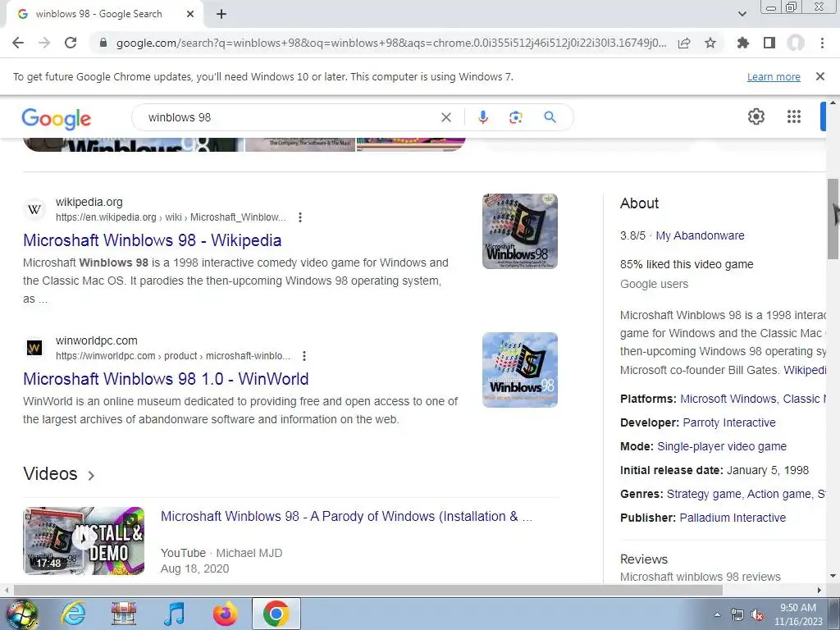The width and height of the screenshot is (840, 630).
Task: Click the wikipedia.org URL breadcrumb text
Action: tap(171, 217)
